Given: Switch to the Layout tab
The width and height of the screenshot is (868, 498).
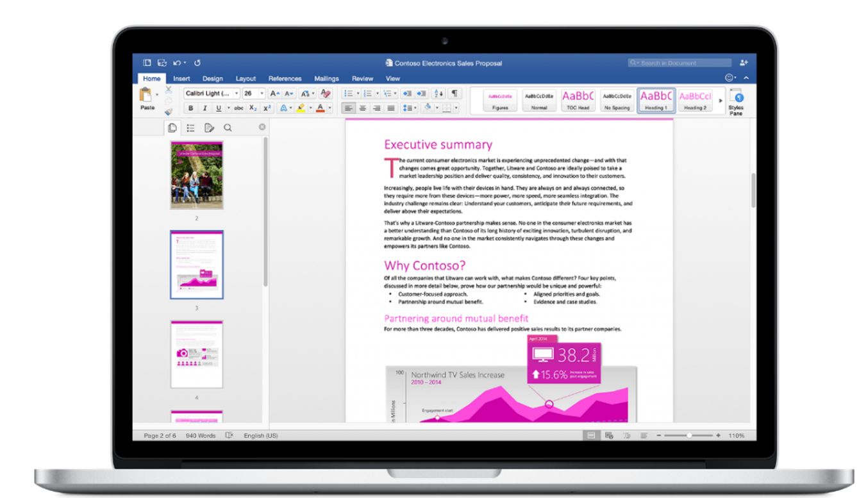Looking at the screenshot, I should 246,79.
